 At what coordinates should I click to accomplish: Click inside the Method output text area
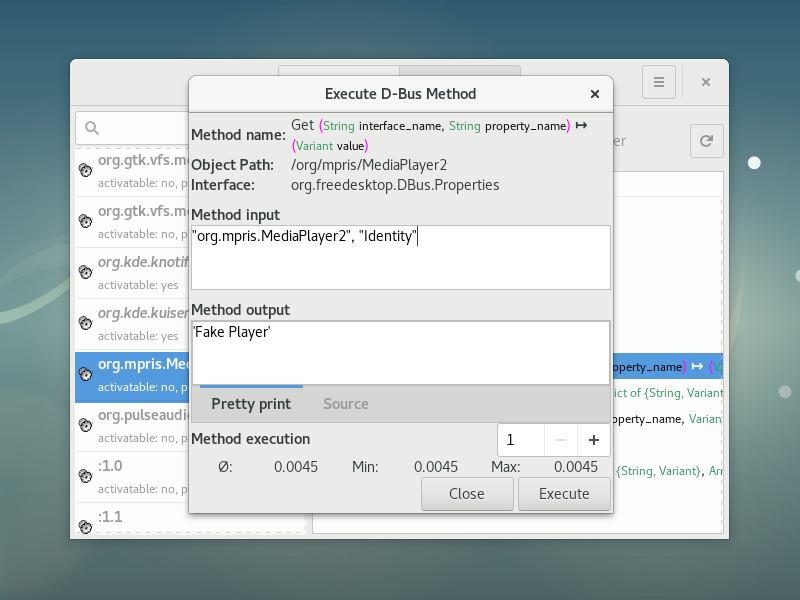(x=400, y=350)
